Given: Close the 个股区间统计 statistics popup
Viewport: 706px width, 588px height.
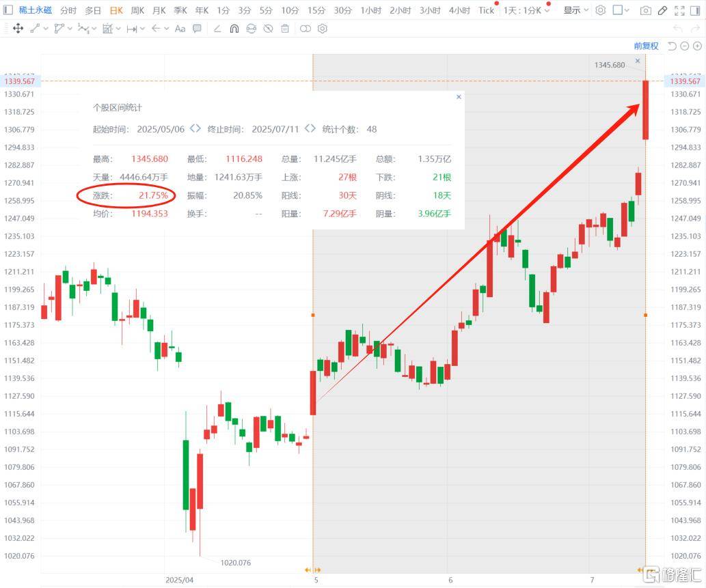Looking at the screenshot, I should 459,97.
